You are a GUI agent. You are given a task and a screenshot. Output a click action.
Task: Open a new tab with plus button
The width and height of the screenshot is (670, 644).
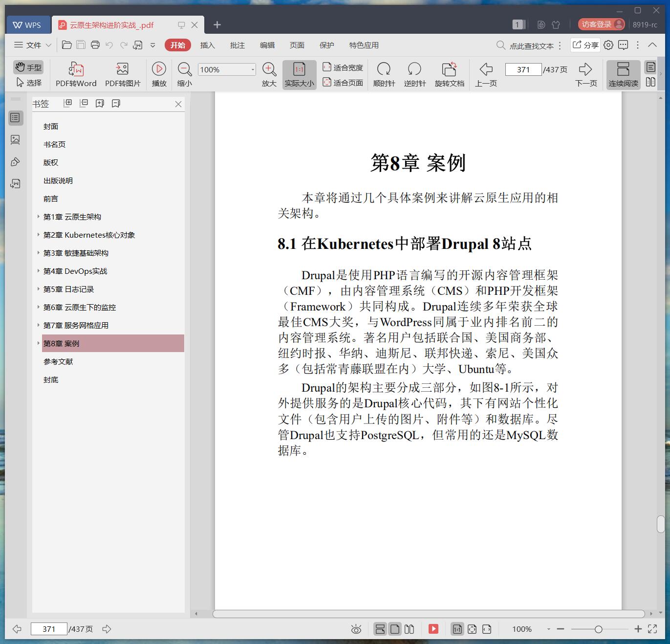[217, 24]
